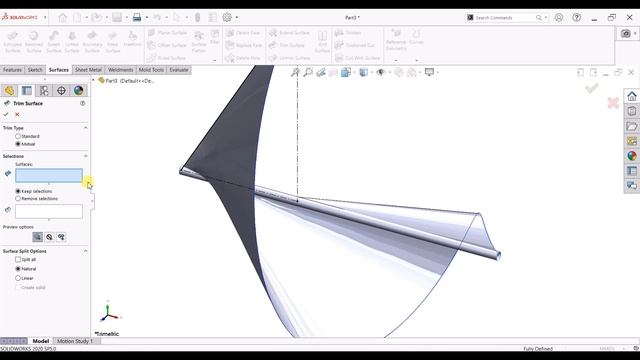Image resolution: width=640 pixels, height=360 pixels.
Task: Click the Display Style icon
Action: (x=363, y=72)
